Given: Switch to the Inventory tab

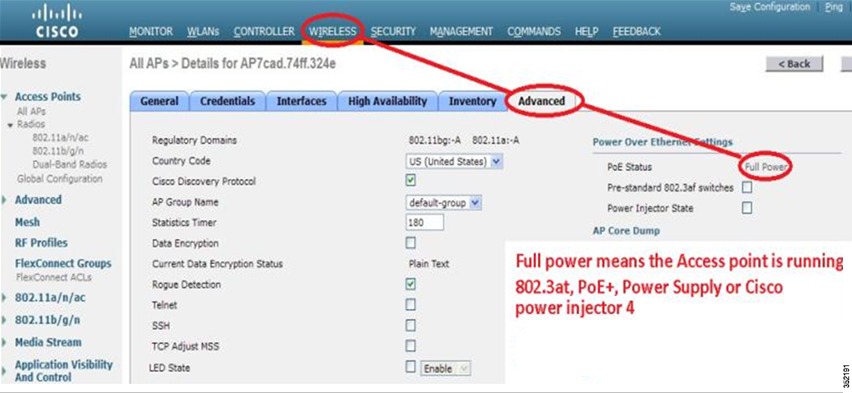Looking at the screenshot, I should 472,101.
